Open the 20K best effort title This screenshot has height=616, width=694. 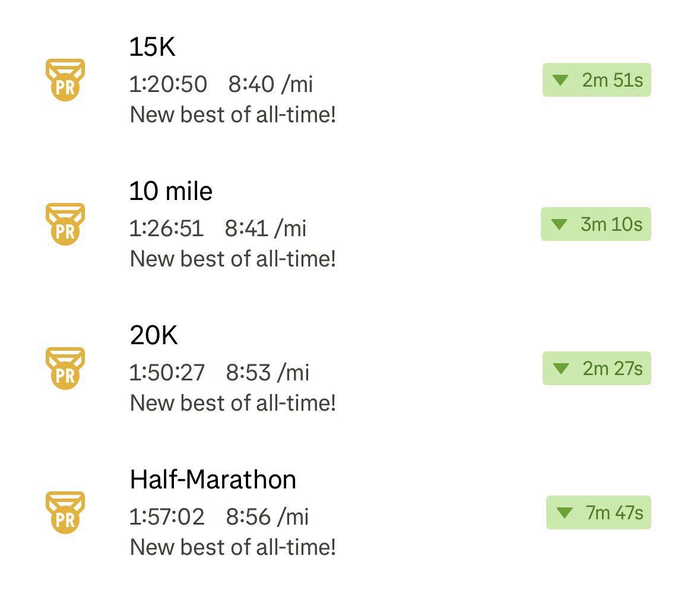click(154, 335)
